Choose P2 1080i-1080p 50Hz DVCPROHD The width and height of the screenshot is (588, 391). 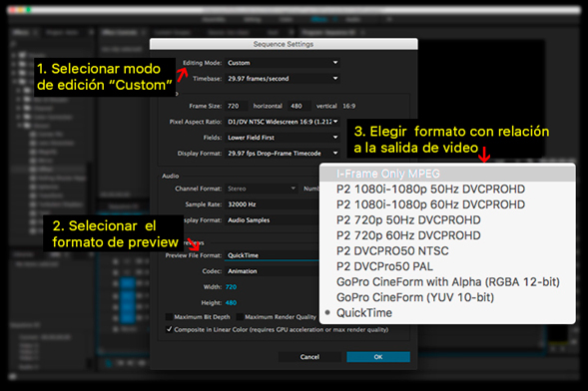coord(447,190)
